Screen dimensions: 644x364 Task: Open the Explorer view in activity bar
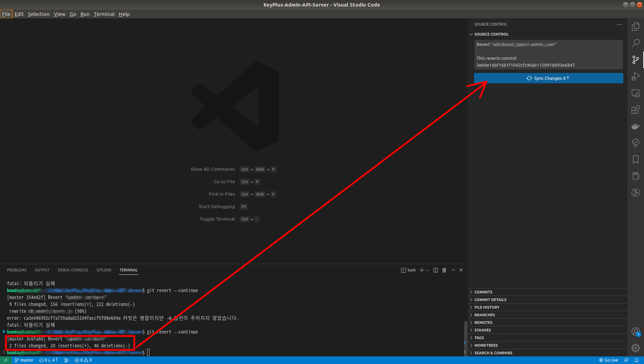pyautogui.click(x=635, y=27)
